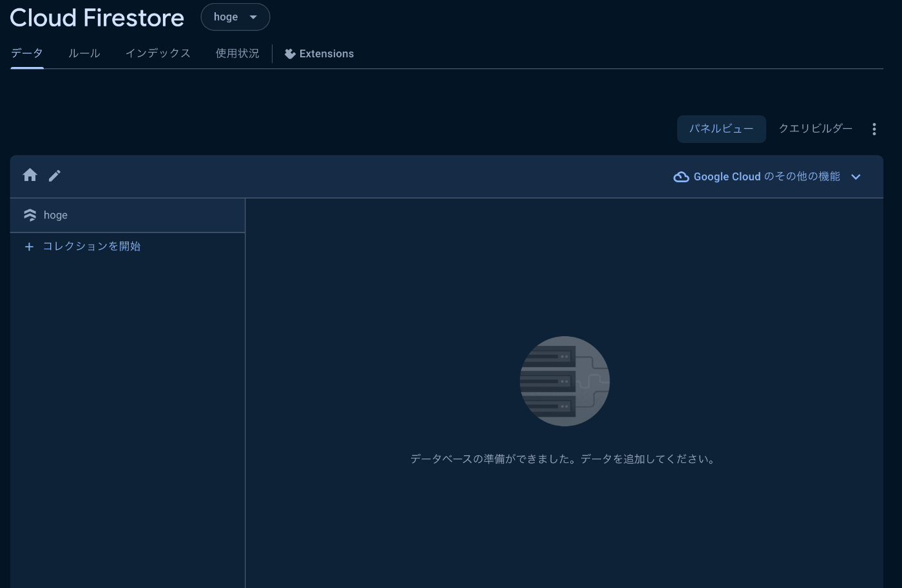Click the Extensions puzzle-piece icon
This screenshot has width=902, height=588.
click(290, 54)
